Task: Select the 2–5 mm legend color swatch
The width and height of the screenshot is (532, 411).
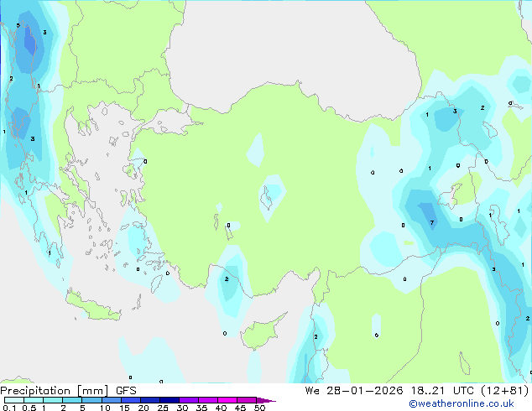Action: point(72,400)
